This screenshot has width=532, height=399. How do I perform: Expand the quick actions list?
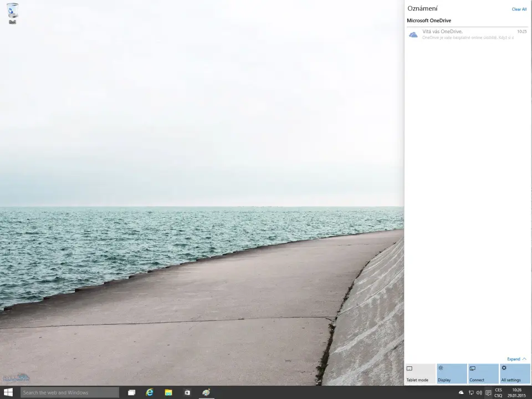point(516,359)
